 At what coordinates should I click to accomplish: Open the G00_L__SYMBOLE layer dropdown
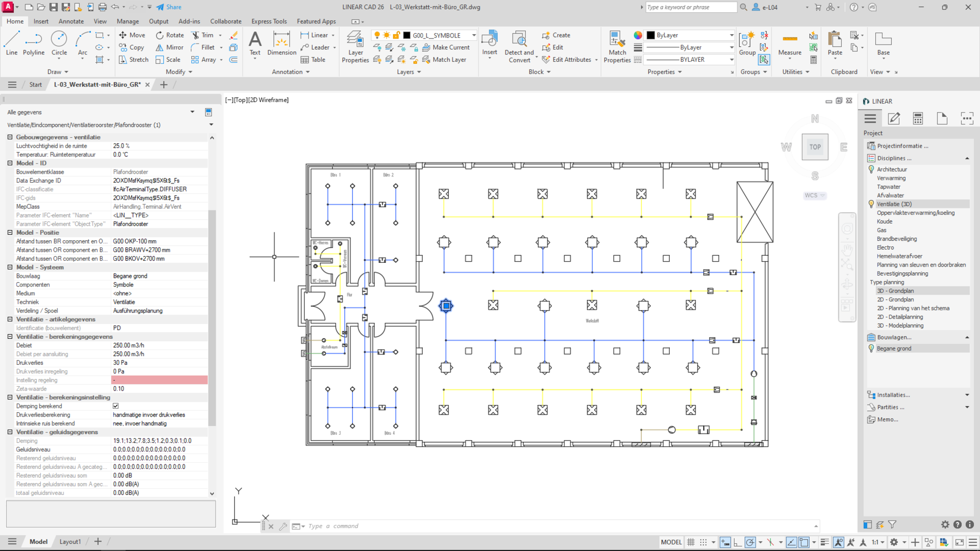(473, 35)
